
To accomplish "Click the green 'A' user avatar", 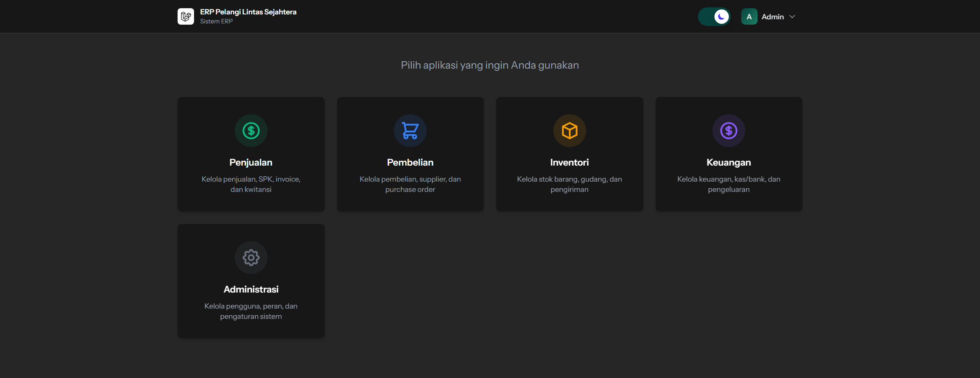I will (749, 17).
